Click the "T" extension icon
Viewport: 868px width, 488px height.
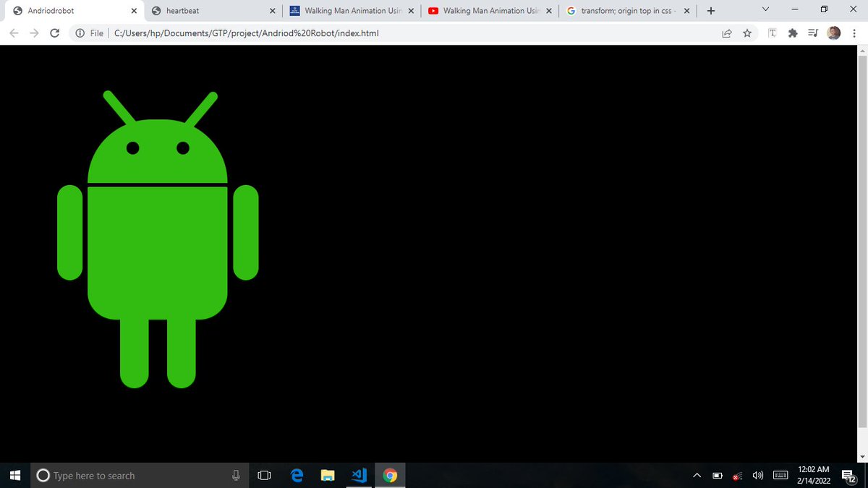point(772,33)
